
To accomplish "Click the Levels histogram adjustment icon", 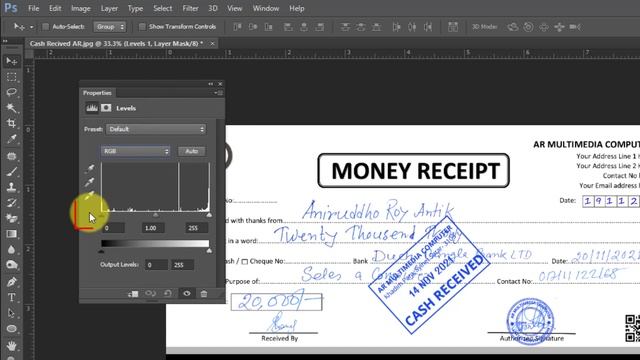I will 92,108.
